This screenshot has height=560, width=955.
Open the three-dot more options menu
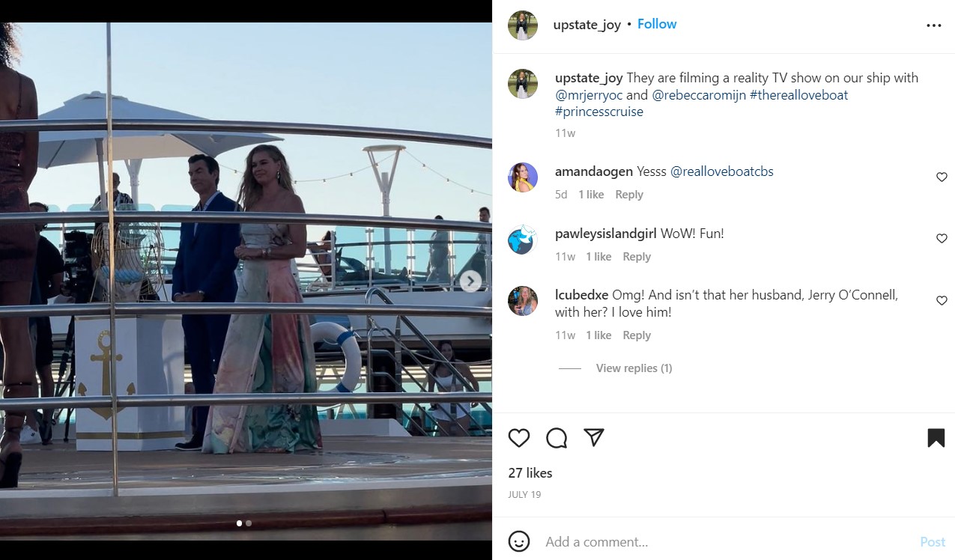pos(933,25)
